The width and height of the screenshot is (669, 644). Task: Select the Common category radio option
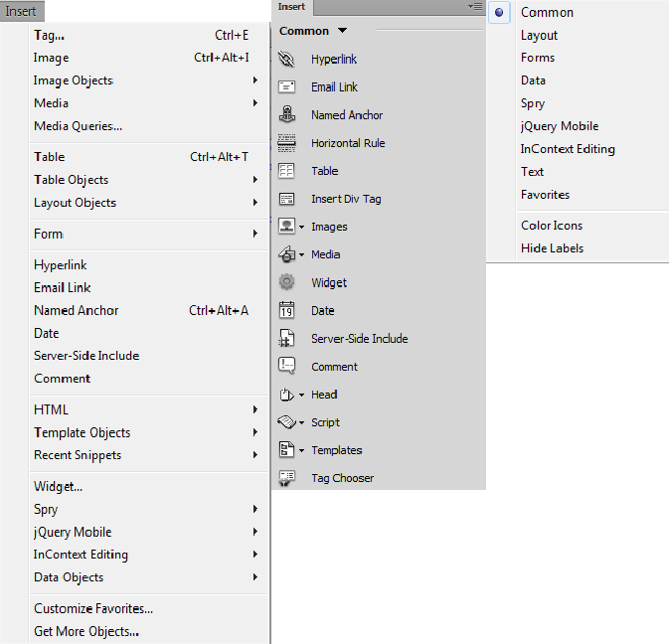pos(500,13)
